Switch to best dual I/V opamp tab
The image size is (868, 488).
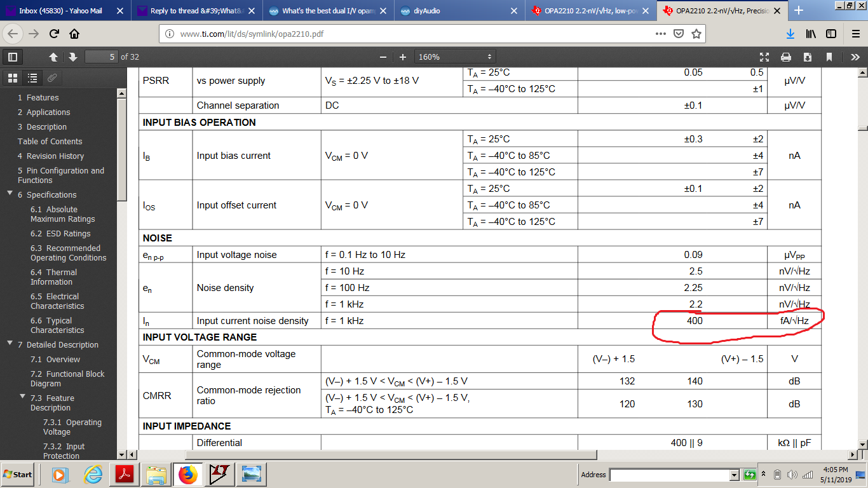point(329,11)
